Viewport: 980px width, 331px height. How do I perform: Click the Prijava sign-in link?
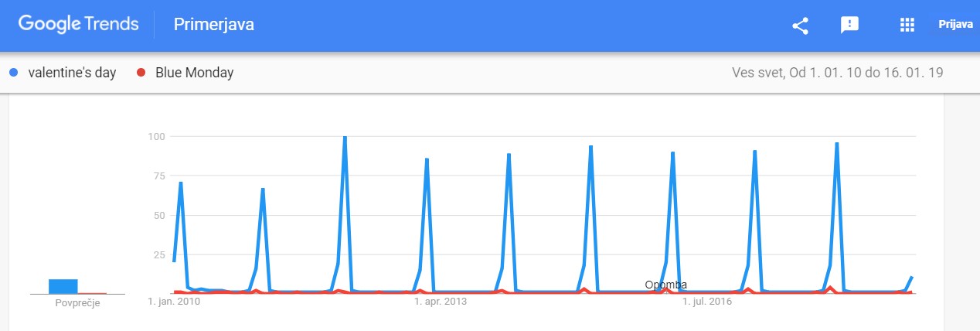tap(955, 25)
